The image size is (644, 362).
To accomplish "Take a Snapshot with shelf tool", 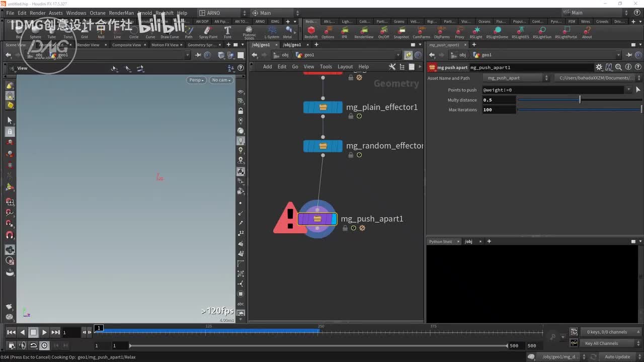I will coord(401,33).
